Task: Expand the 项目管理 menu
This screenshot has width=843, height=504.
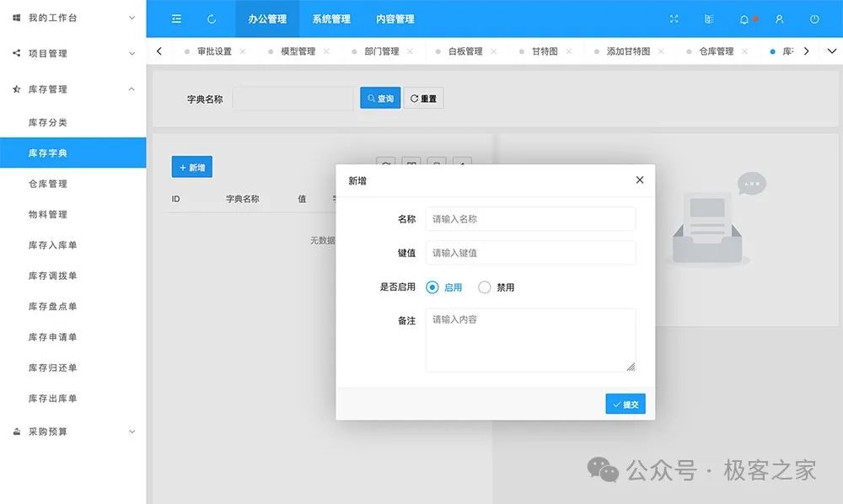Action: coord(132,53)
